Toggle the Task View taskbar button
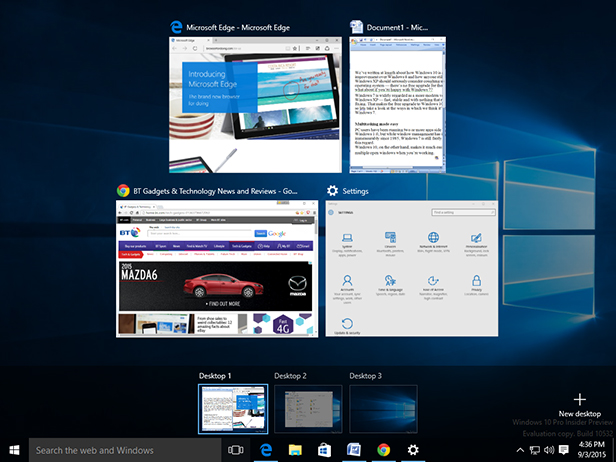This screenshot has width=616, height=462. (x=236, y=450)
